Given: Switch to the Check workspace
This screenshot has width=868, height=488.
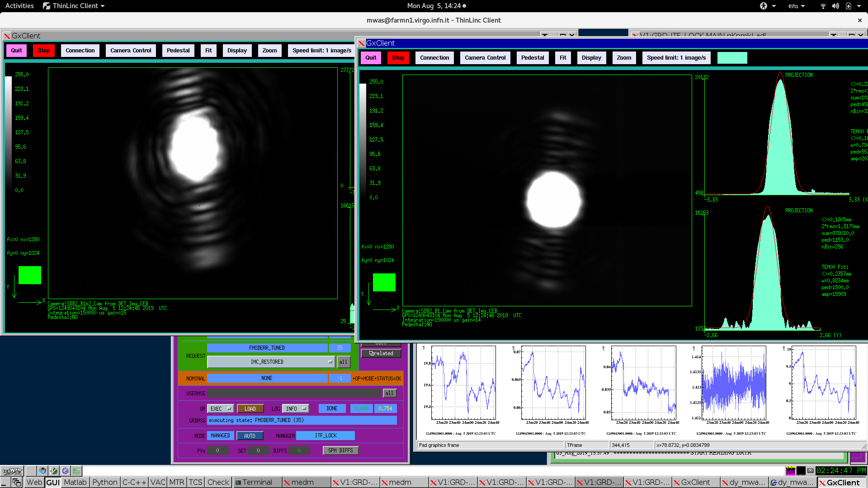Looking at the screenshot, I should (x=218, y=483).
